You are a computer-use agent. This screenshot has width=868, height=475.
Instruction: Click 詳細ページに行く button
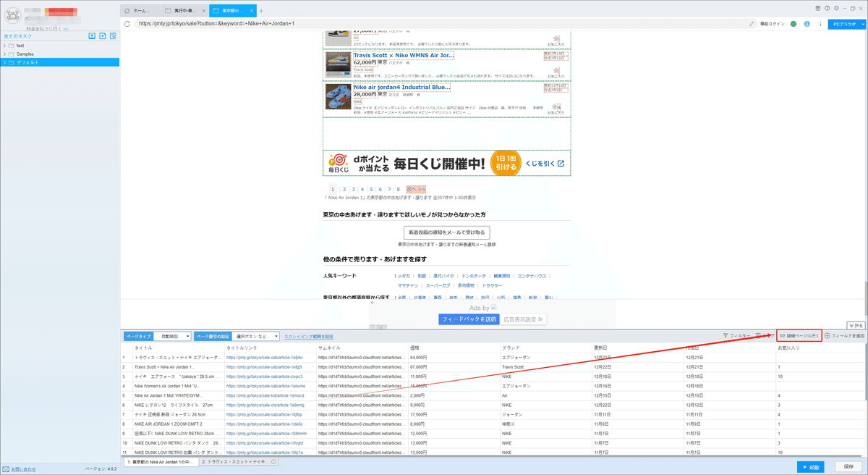799,336
